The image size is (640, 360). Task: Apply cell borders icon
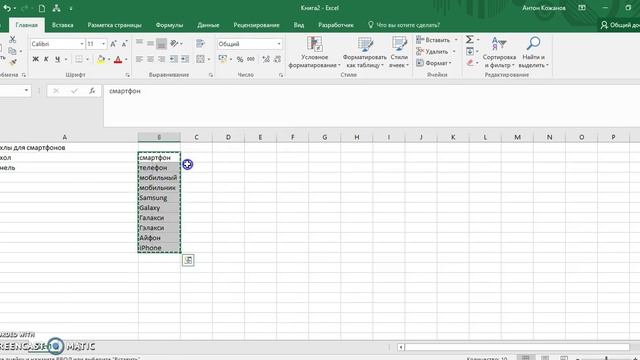pyautogui.click(x=79, y=59)
